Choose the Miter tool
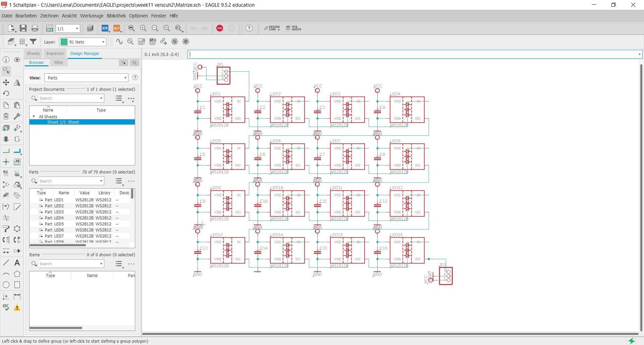 click(x=17, y=207)
